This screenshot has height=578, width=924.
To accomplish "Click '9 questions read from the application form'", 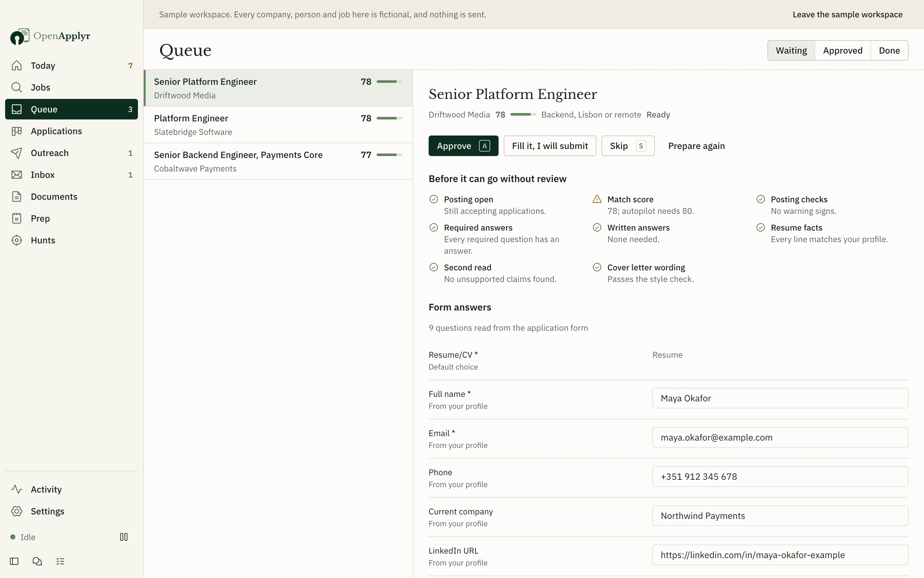I will tap(508, 328).
